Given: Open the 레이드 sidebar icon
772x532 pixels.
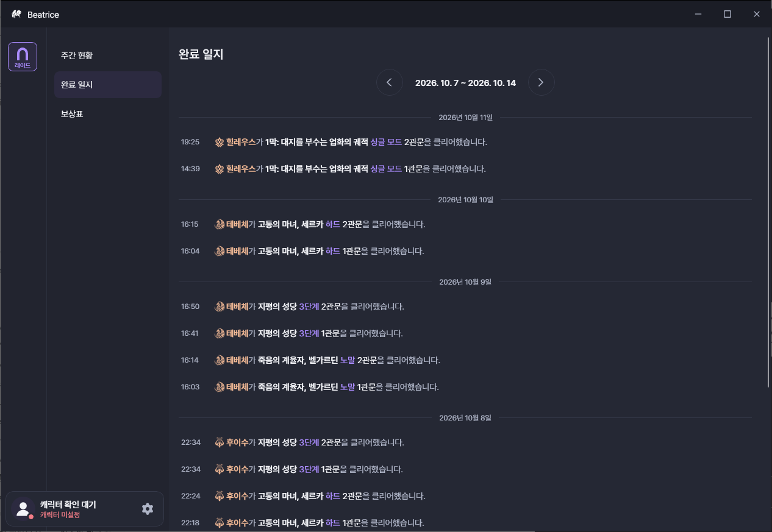Looking at the screenshot, I should tap(23, 57).
